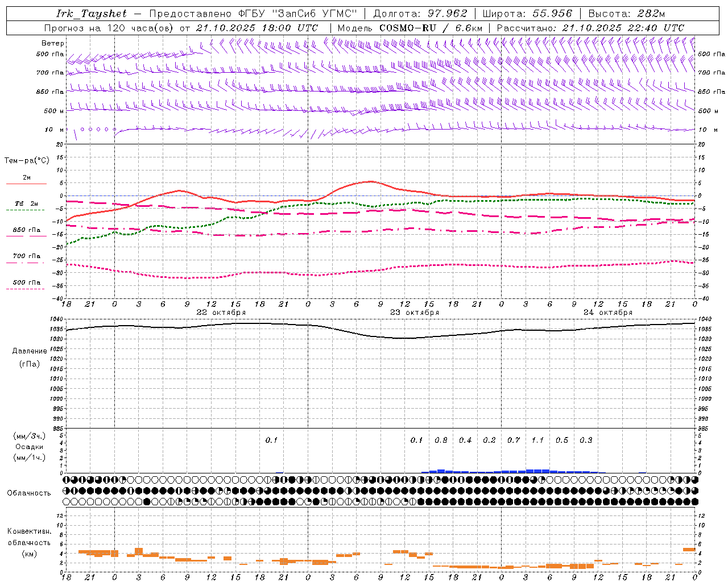The height and width of the screenshot is (582, 728).
Task: Click the 3-hour precipitation value 0.3
Action: click(x=586, y=440)
